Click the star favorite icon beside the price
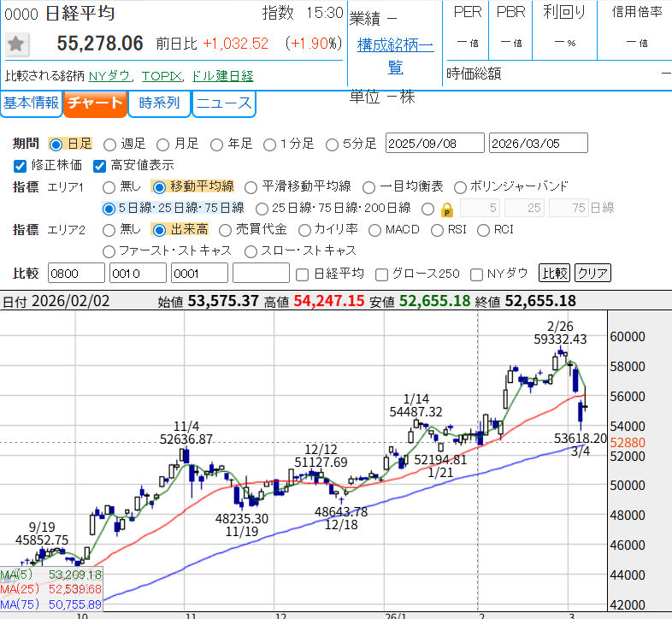This screenshot has width=672, height=619. 17,44
